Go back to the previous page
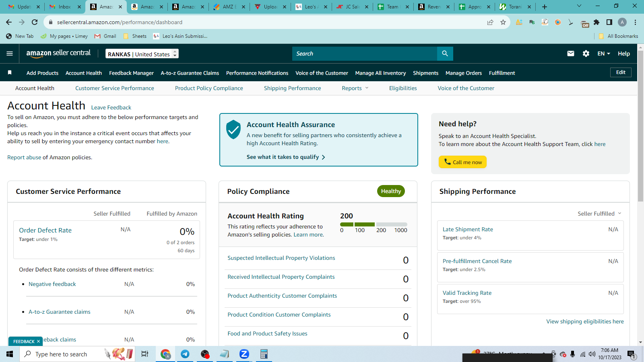Screen dimensions: 644x362 click(x=9, y=22)
